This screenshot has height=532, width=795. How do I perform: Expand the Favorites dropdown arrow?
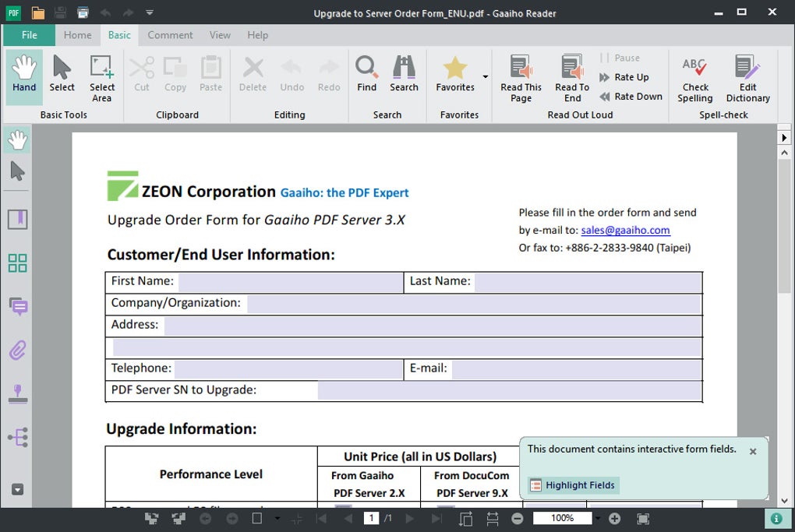486,77
